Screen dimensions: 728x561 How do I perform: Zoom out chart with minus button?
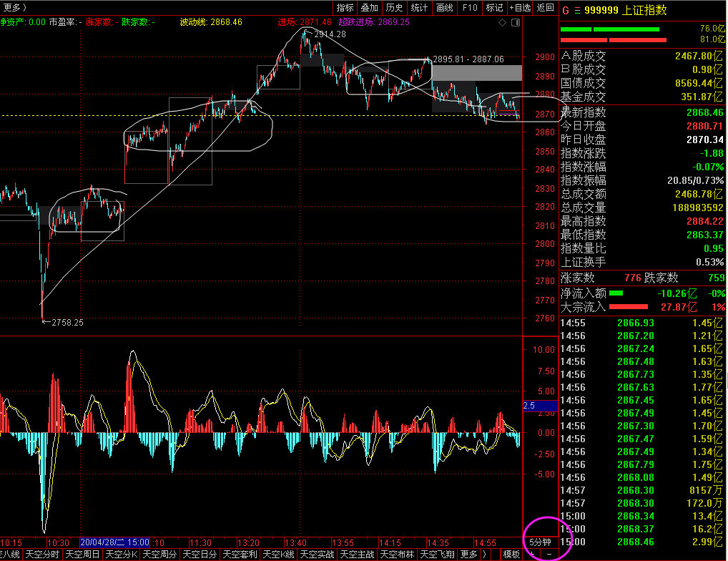[x=549, y=555]
